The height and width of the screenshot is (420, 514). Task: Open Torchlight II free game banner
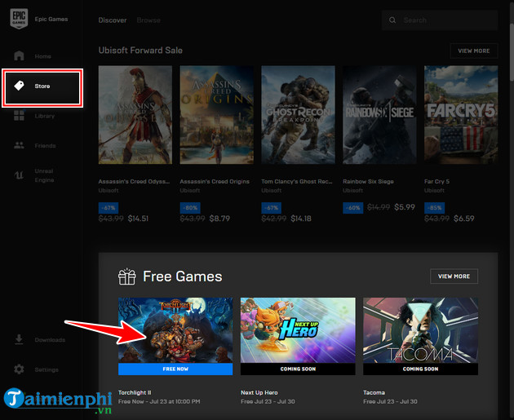coord(175,330)
